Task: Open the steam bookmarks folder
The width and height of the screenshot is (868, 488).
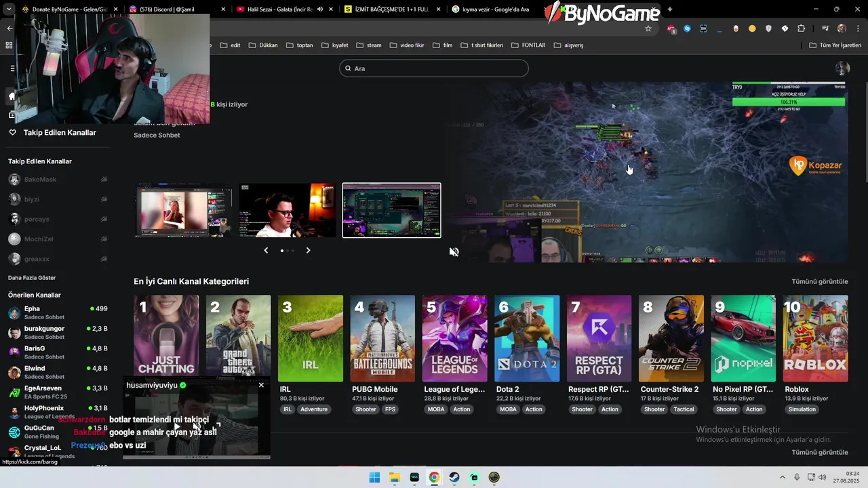Action: [369, 45]
